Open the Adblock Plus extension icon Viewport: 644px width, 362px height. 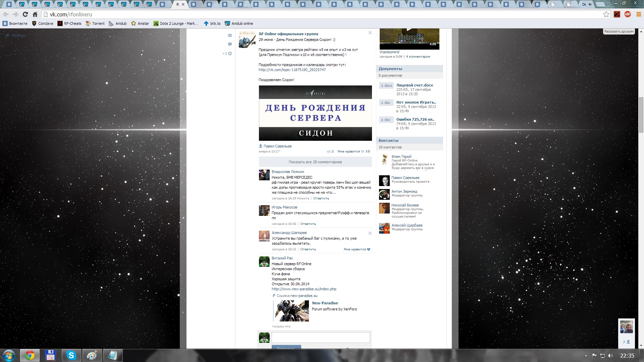click(628, 14)
